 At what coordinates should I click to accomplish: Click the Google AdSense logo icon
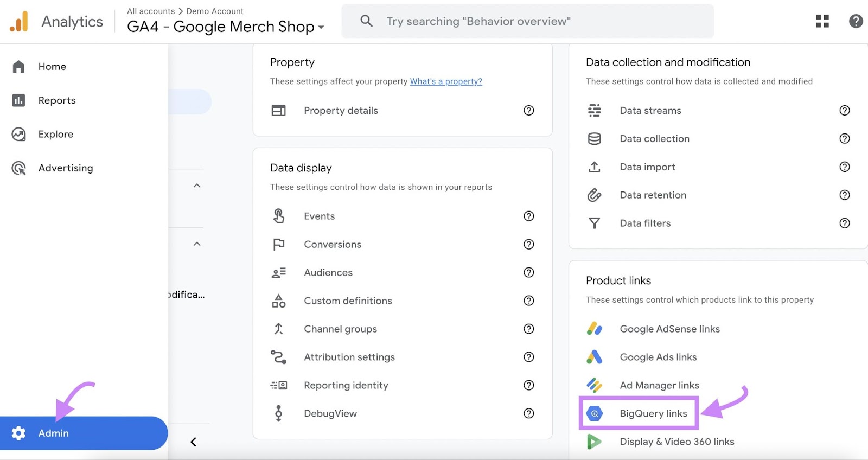(x=595, y=329)
